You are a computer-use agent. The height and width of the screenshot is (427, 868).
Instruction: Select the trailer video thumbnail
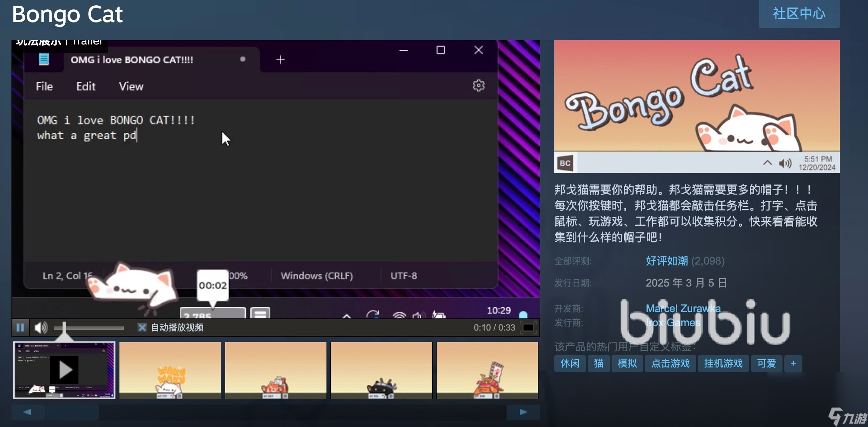coord(64,370)
